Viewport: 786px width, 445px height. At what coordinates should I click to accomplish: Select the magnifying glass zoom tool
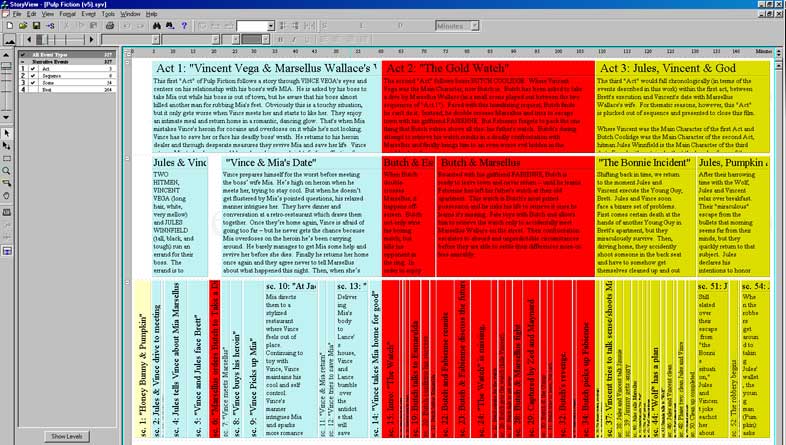coord(7,171)
